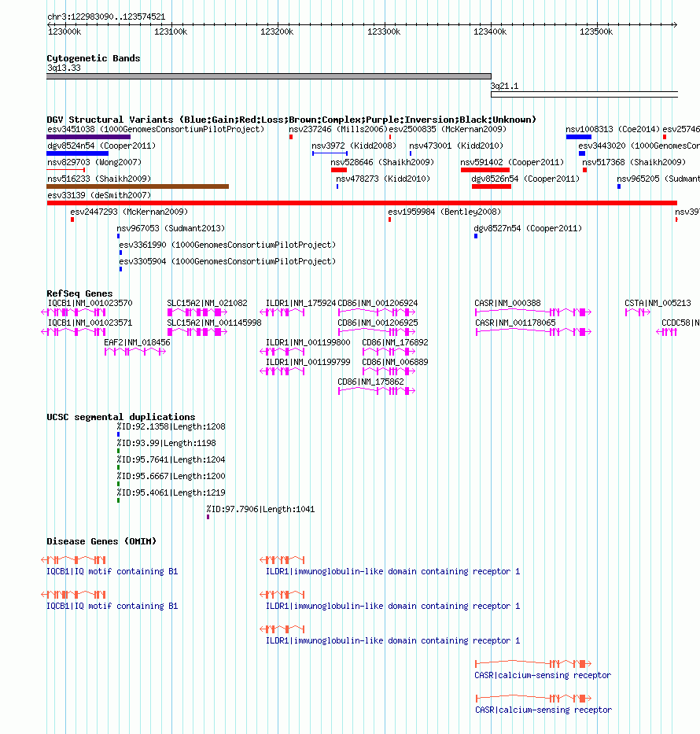The image size is (700, 734).
Task: Click the last CASR|calcium-sensing receptor link
Action: pyautogui.click(x=543, y=710)
